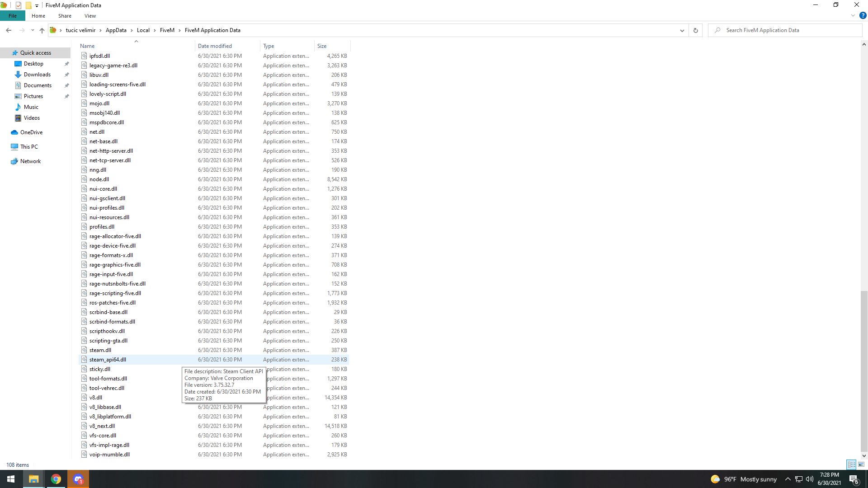Open weather widget showing 96°F
868x488 pixels.
click(744, 479)
